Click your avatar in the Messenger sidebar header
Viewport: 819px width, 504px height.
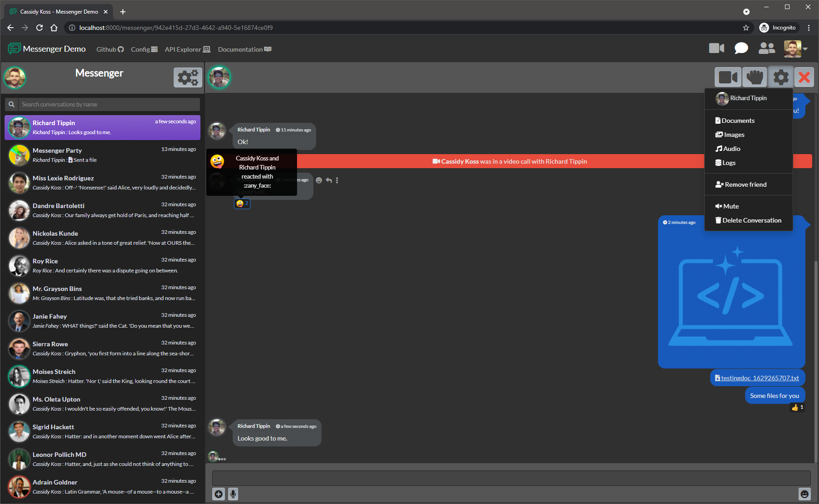click(x=15, y=78)
